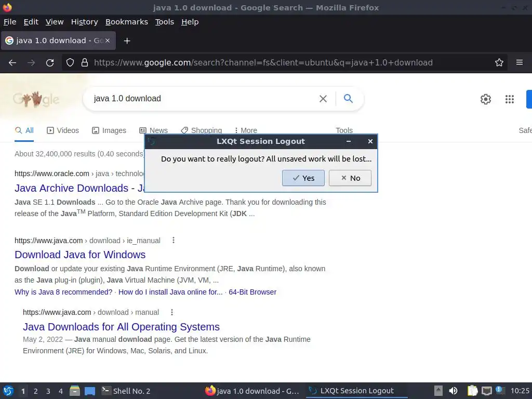Close the LXQt Session Logout dialog

coord(370,141)
